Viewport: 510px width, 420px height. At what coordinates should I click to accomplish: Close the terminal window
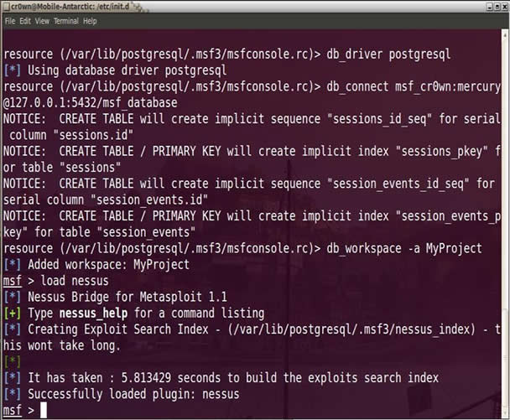[504, 7]
